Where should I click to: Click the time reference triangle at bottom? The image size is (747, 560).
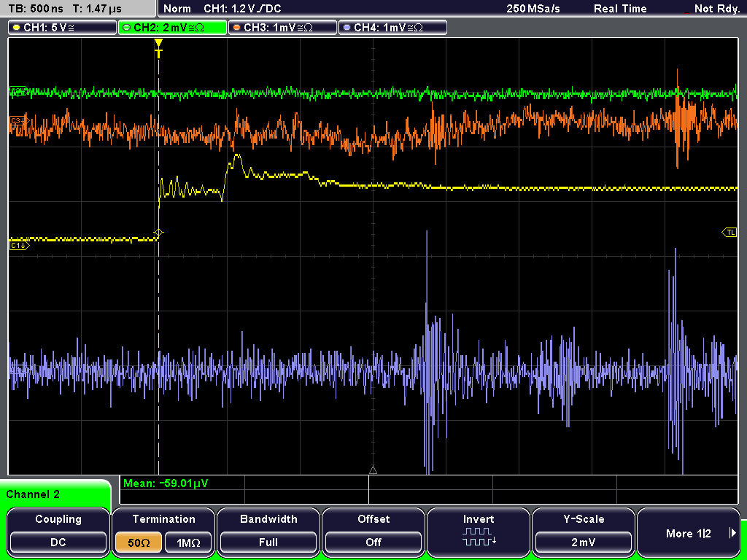[373, 470]
